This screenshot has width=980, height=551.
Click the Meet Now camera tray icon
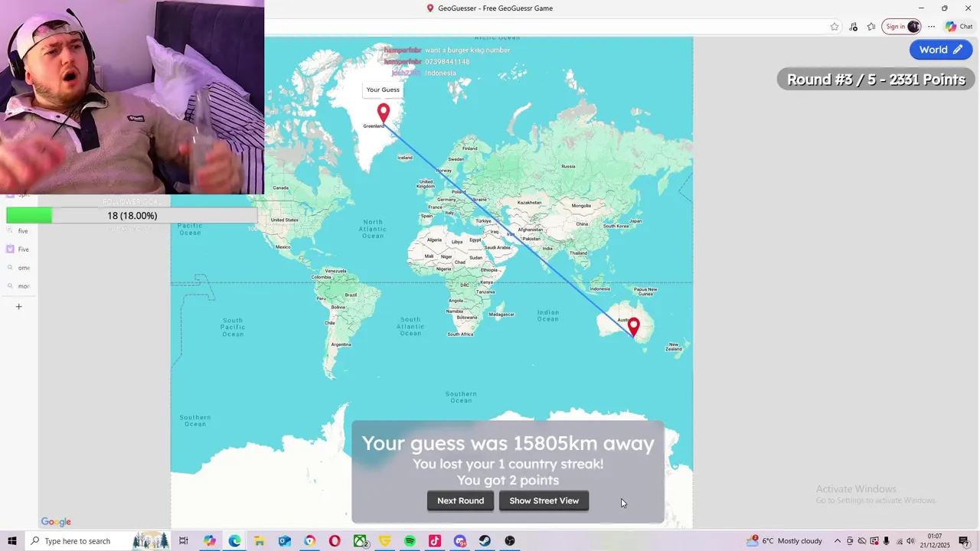point(850,541)
